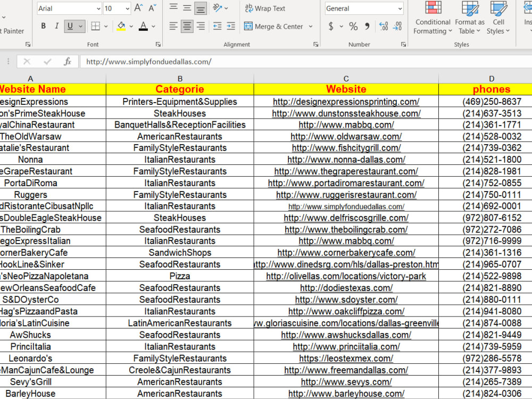Toggle italic formatting
Screen dimensions: 532x399
(x=56, y=26)
